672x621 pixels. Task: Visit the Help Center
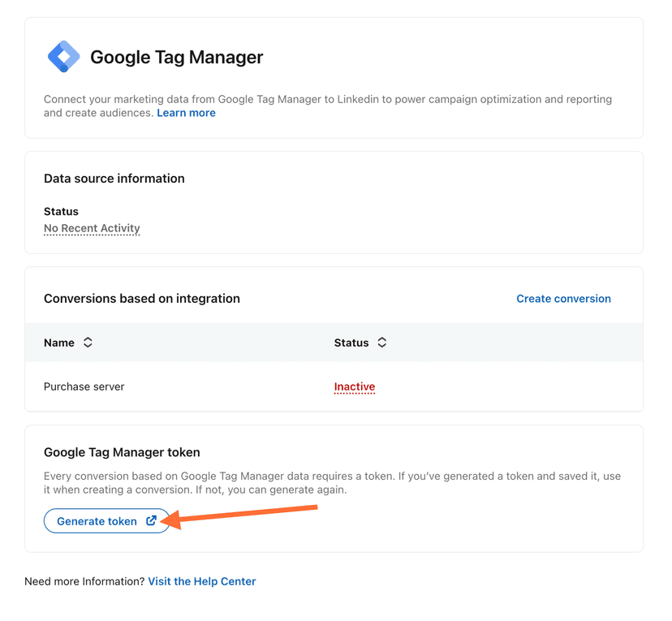(x=201, y=581)
